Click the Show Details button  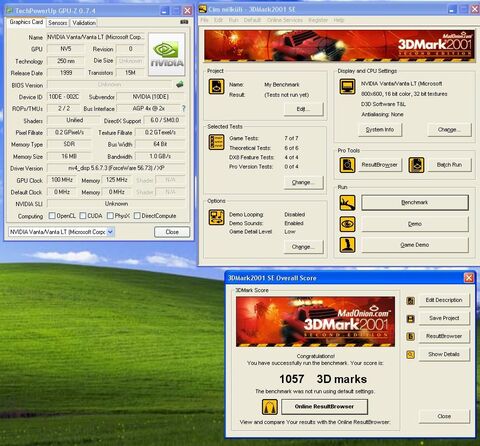[x=444, y=354]
